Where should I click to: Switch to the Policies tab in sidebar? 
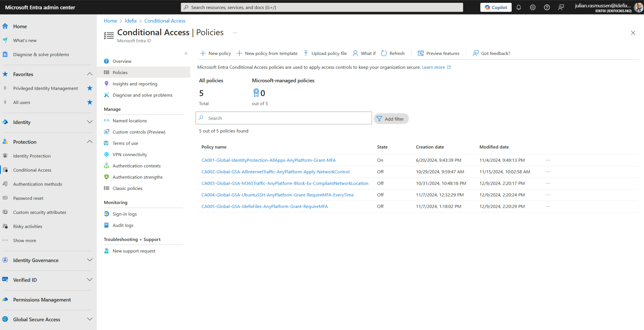(x=120, y=72)
